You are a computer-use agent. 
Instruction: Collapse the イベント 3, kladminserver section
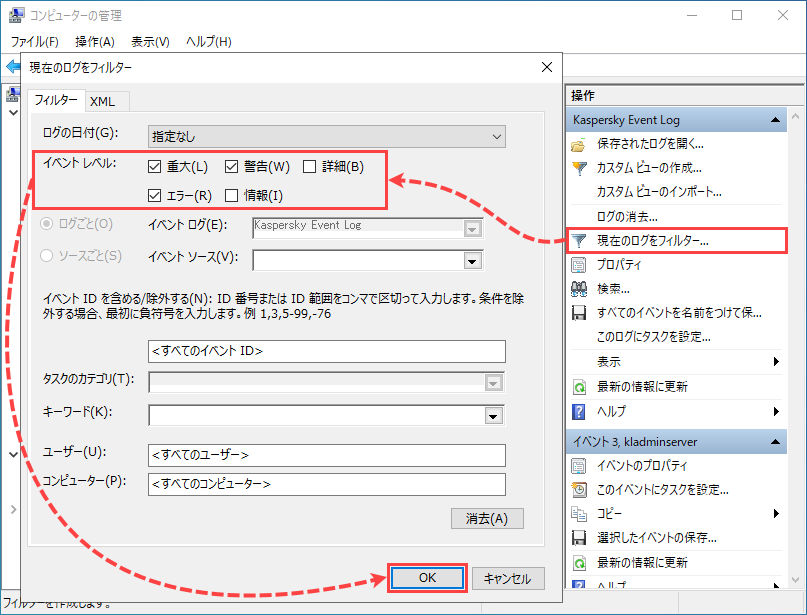click(775, 442)
